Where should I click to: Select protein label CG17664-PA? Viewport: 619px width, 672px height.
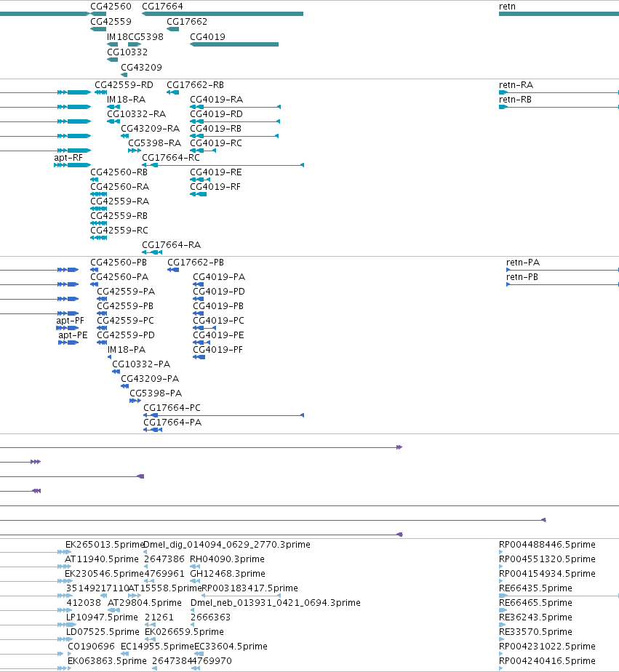pos(172,423)
